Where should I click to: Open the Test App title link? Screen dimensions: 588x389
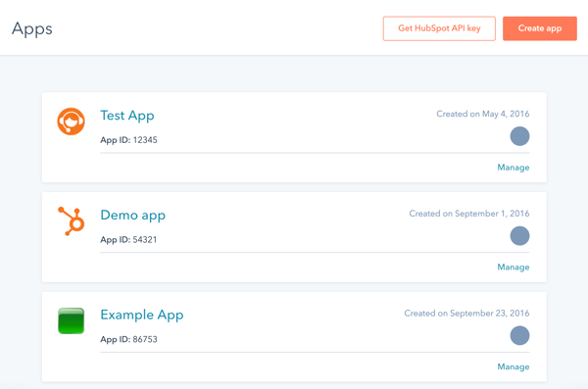click(x=127, y=116)
